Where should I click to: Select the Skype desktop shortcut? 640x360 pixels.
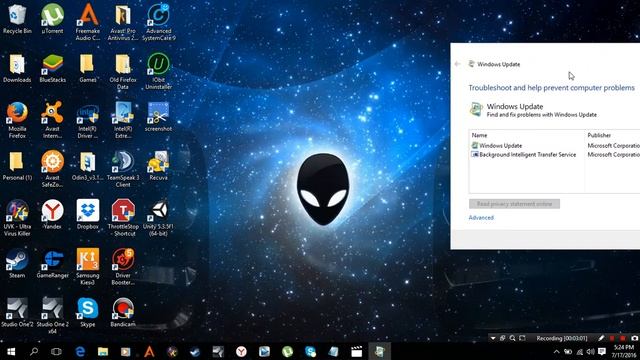click(x=88, y=313)
